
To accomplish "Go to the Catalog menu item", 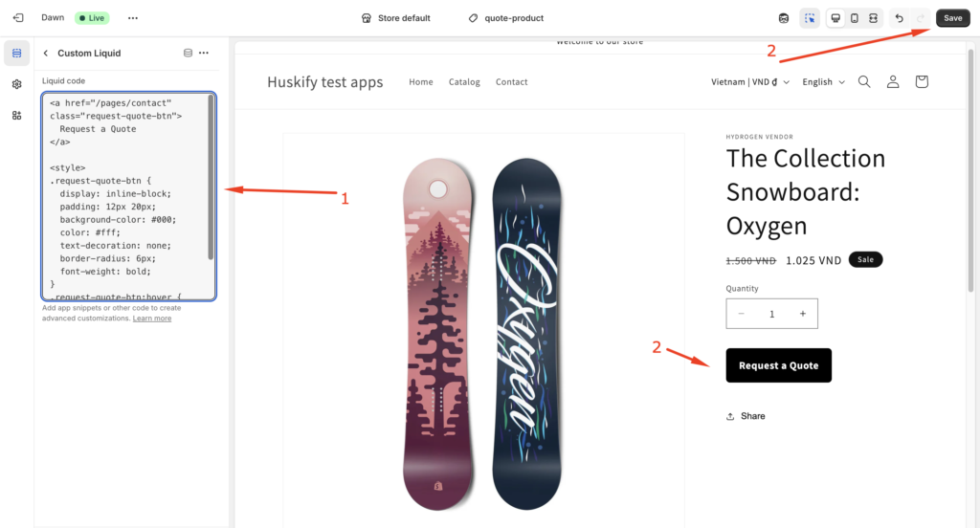I will click(464, 82).
